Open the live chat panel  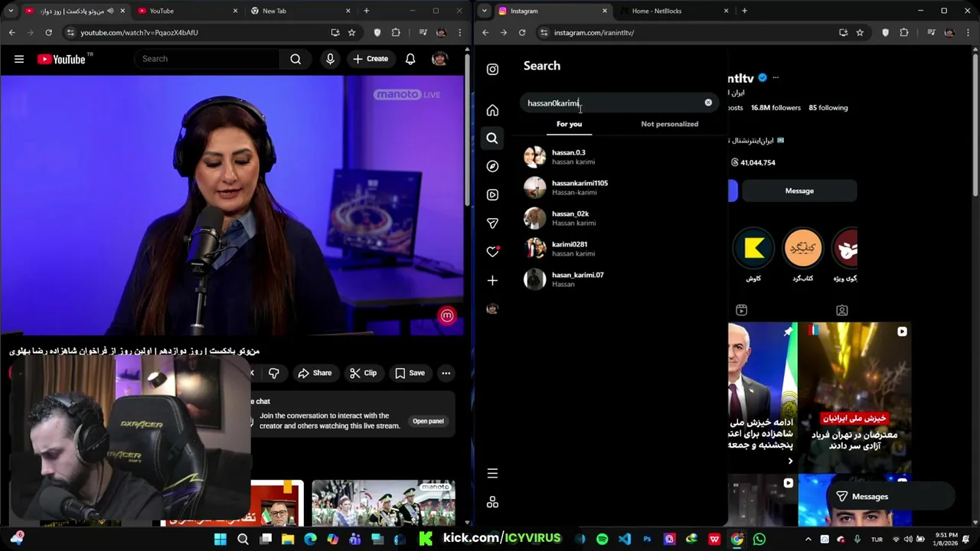(x=428, y=421)
